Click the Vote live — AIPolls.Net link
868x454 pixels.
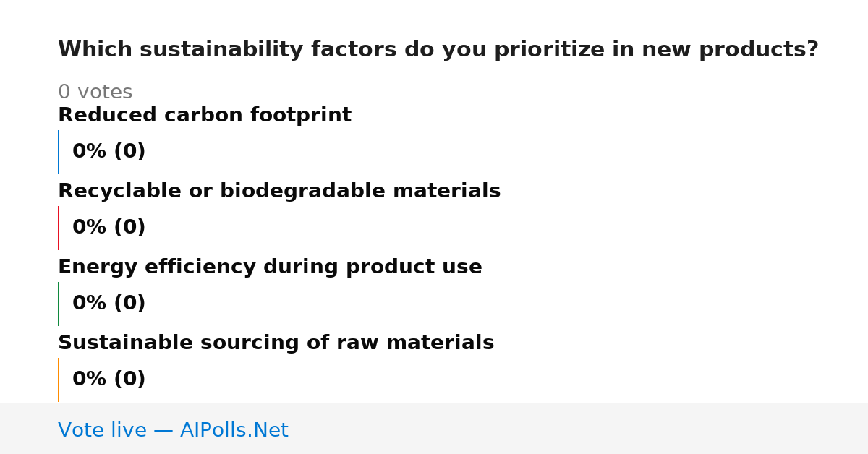173,430
